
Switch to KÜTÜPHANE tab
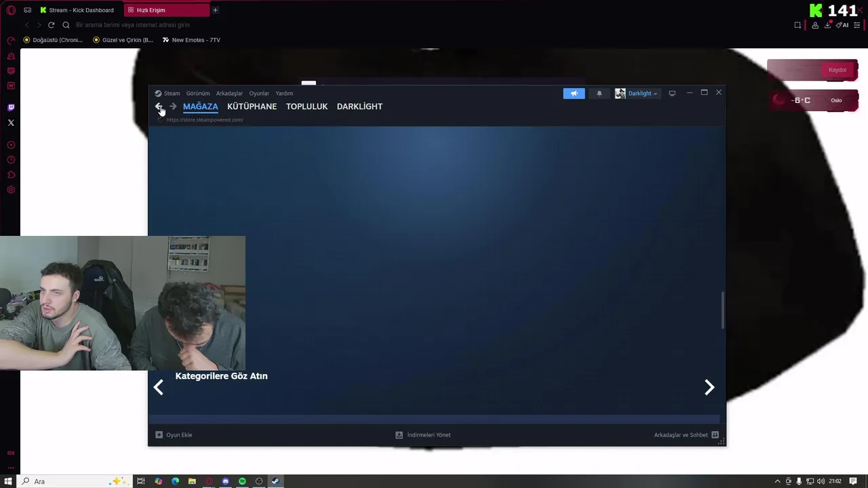coord(252,106)
